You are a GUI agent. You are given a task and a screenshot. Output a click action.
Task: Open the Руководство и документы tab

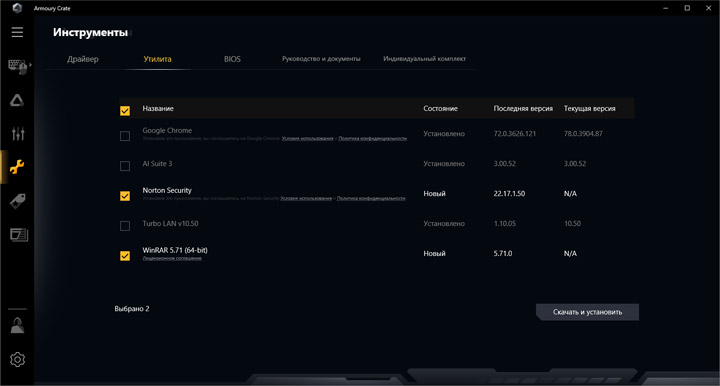pyautogui.click(x=321, y=59)
